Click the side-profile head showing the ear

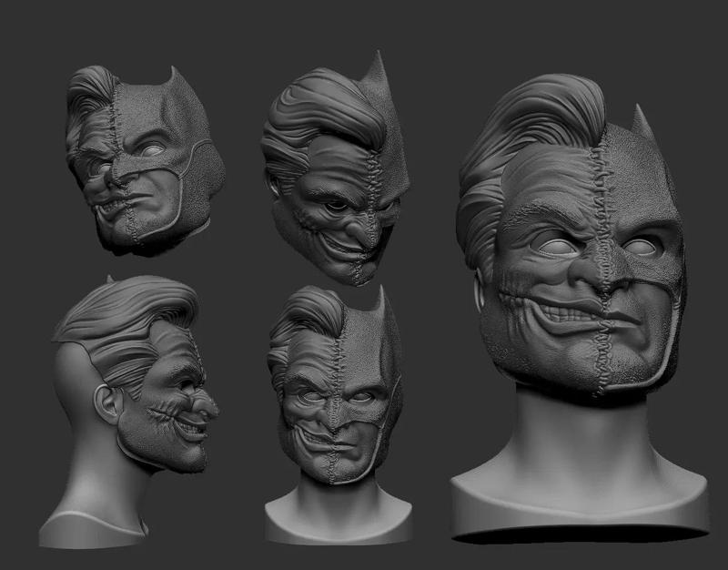coord(129,412)
